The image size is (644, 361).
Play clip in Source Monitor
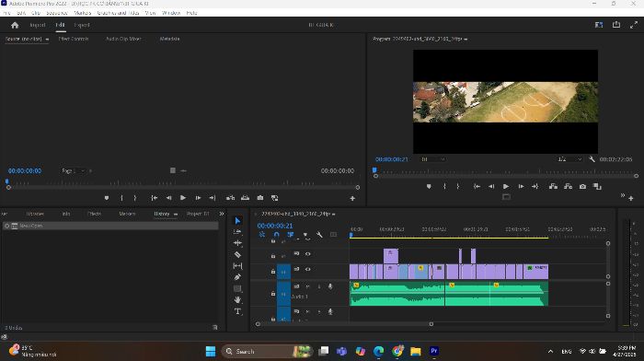[183, 198]
